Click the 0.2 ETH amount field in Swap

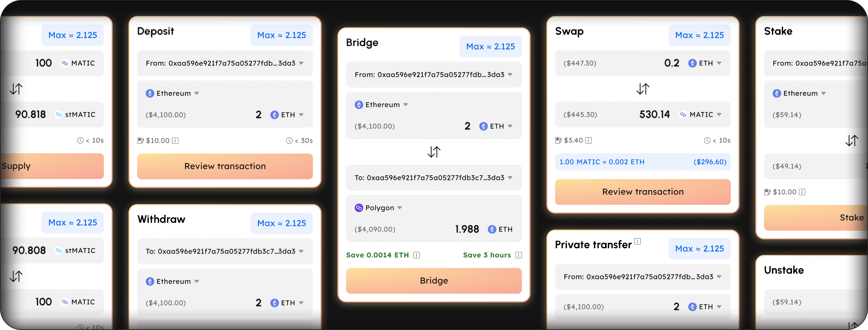point(671,63)
